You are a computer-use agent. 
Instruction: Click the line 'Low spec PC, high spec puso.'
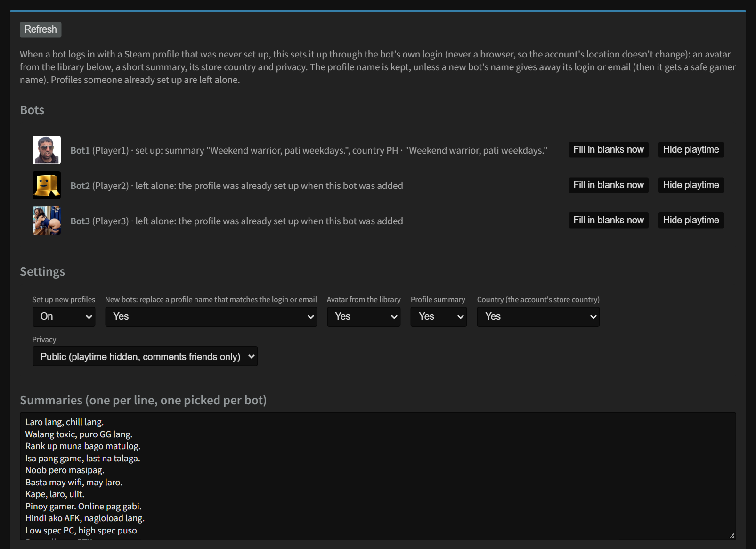tap(82, 531)
